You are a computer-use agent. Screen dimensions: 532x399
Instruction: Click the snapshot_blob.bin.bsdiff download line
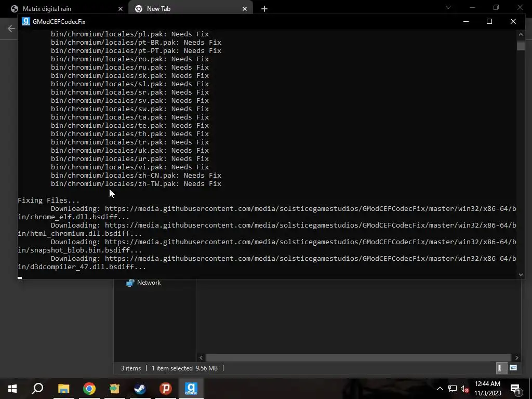pos(267,246)
